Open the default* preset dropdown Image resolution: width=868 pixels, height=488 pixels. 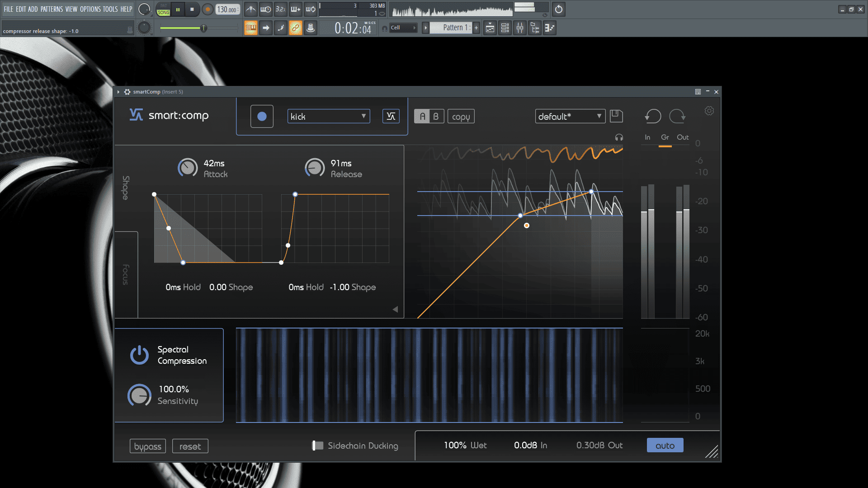[x=570, y=116]
